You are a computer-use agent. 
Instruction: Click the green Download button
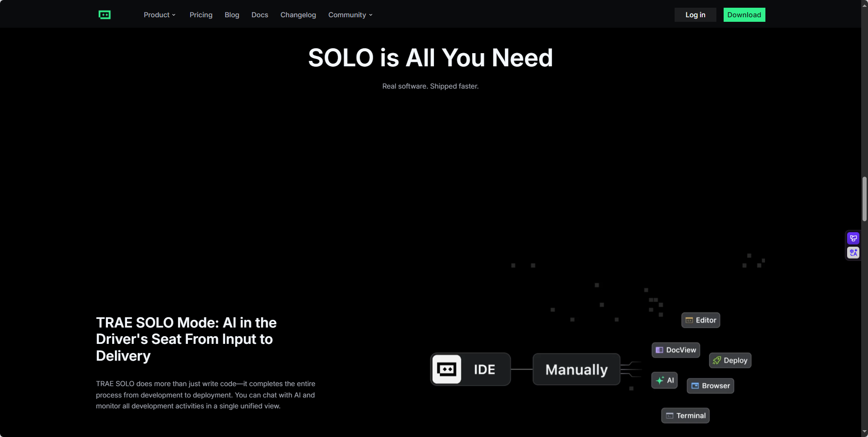click(x=744, y=15)
